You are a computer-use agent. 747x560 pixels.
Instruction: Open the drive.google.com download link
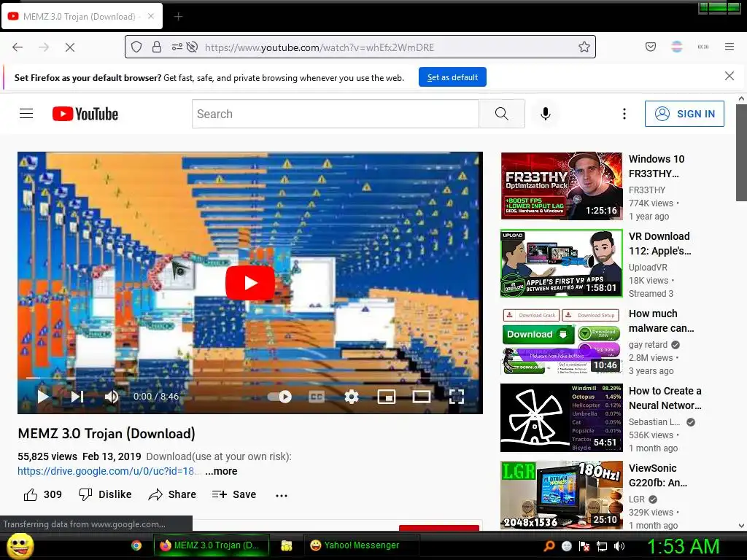coord(108,471)
